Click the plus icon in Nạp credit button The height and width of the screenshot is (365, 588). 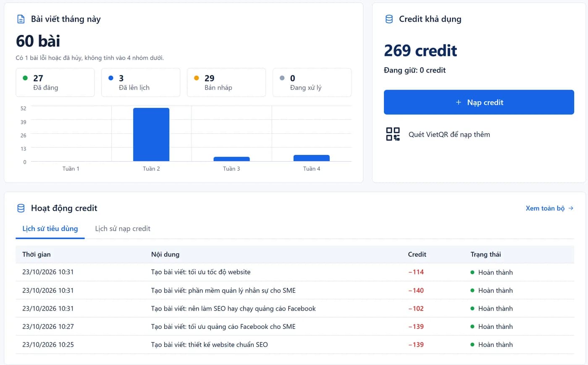point(459,102)
